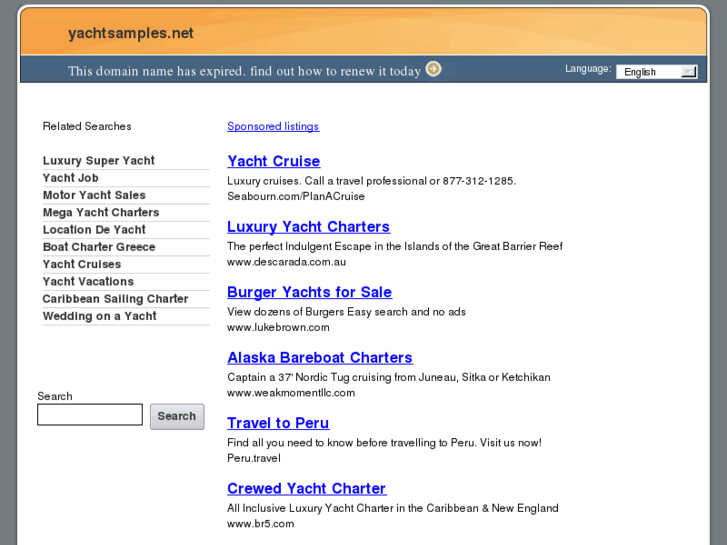Focus the Search text input field
Image resolution: width=727 pixels, height=545 pixels.
(x=90, y=414)
